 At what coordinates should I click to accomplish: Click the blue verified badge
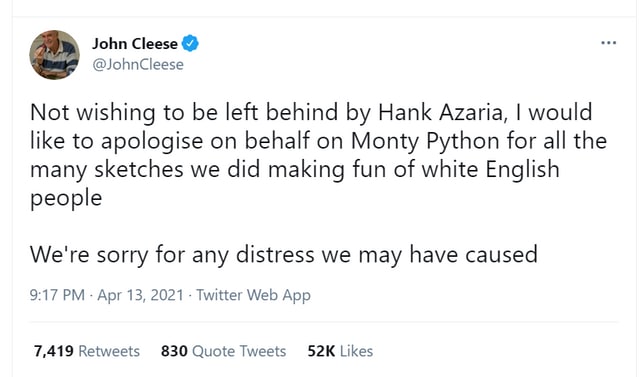pyautogui.click(x=190, y=43)
